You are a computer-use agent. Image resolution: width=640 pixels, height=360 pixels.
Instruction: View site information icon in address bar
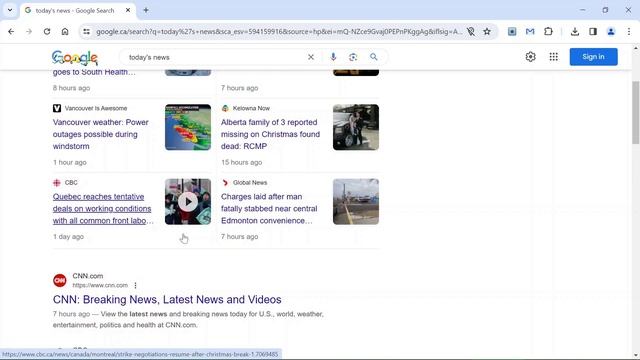tap(86, 31)
